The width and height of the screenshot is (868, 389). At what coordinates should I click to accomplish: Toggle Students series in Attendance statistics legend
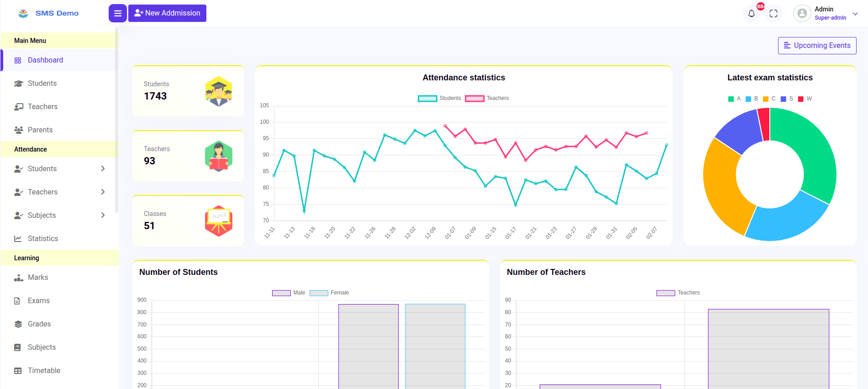[439, 98]
